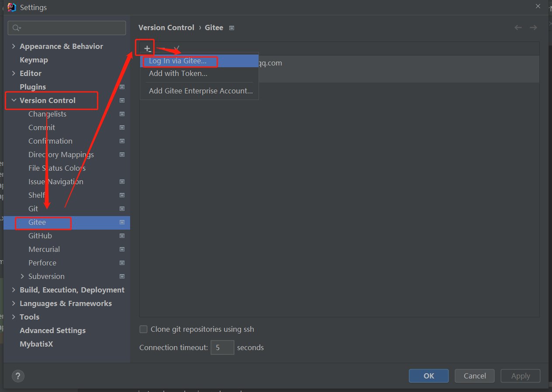Open MybatisX settings page
The height and width of the screenshot is (392, 552).
pyautogui.click(x=36, y=344)
